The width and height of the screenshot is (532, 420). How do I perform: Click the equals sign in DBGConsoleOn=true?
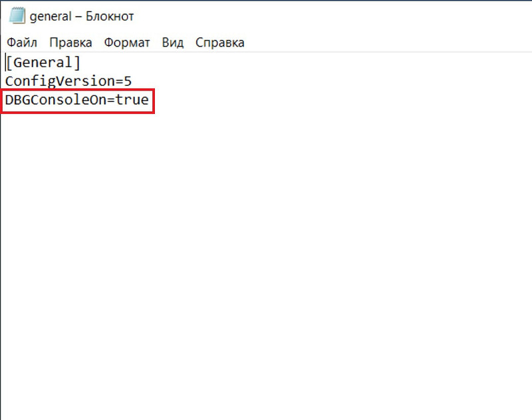(x=112, y=101)
